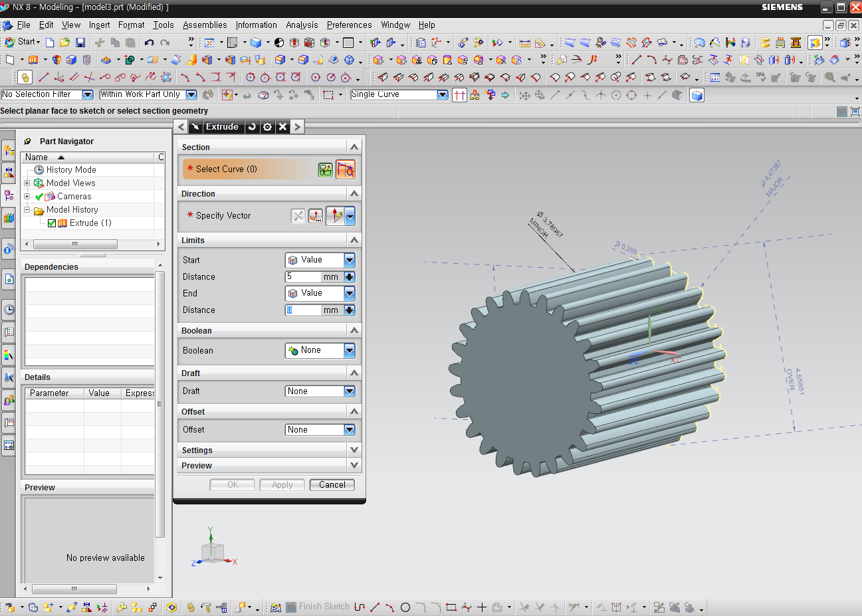Select the Arc tool in bottom sketch toolbar
The height and width of the screenshot is (616, 862).
[390, 607]
